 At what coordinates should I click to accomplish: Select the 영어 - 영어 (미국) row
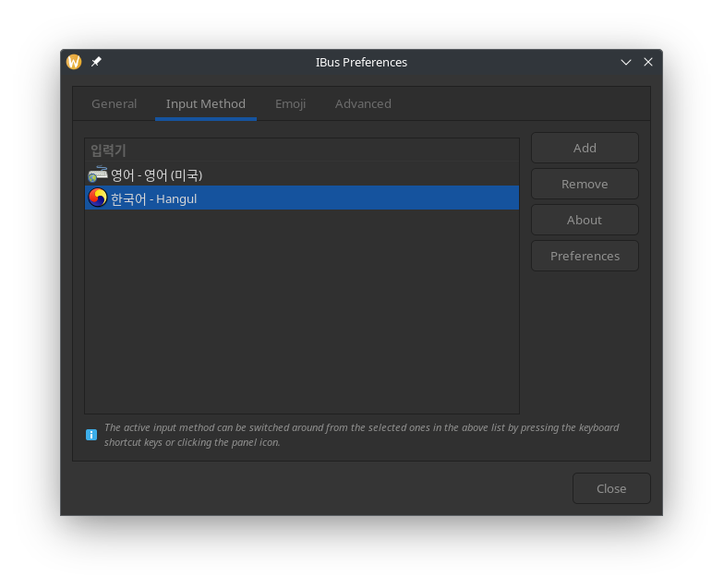[302, 174]
